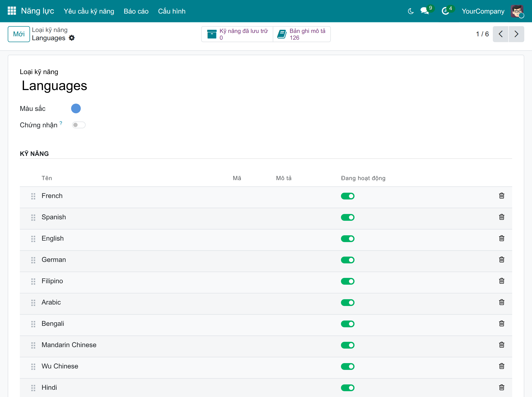532x397 pixels.
Task: Go to the previous record arrow
Action: tap(501, 34)
